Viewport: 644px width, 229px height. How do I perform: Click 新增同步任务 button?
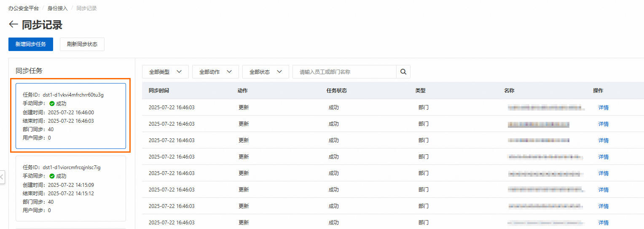(31, 44)
